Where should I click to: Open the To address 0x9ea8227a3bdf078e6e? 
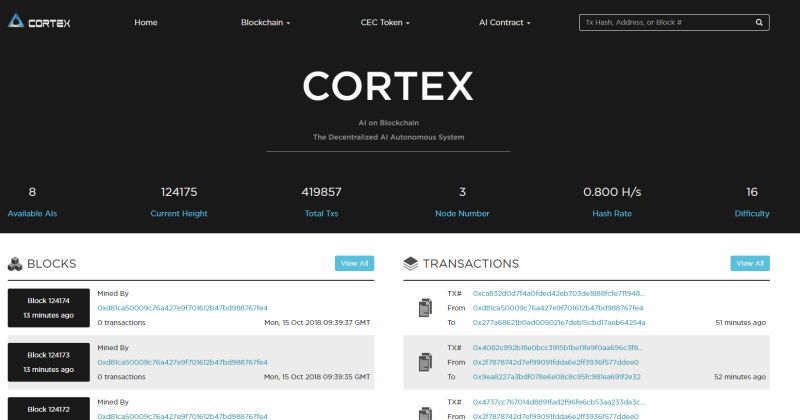[x=556, y=377]
